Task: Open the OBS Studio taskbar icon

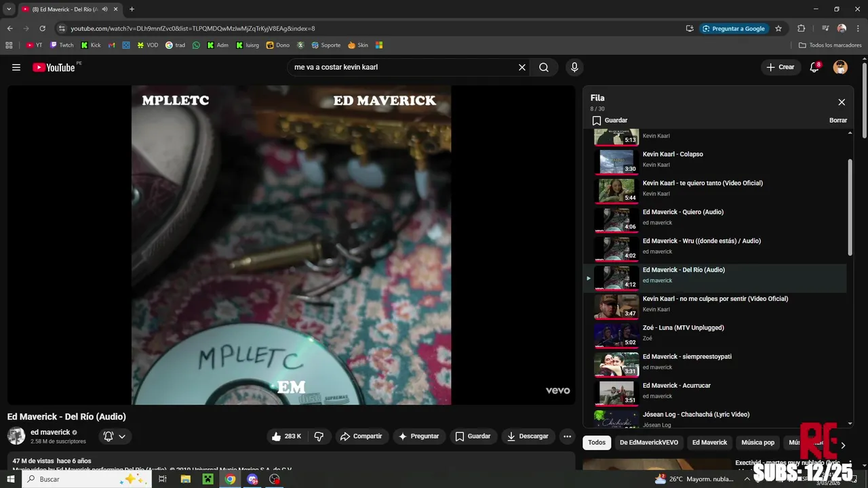Action: tap(275, 479)
